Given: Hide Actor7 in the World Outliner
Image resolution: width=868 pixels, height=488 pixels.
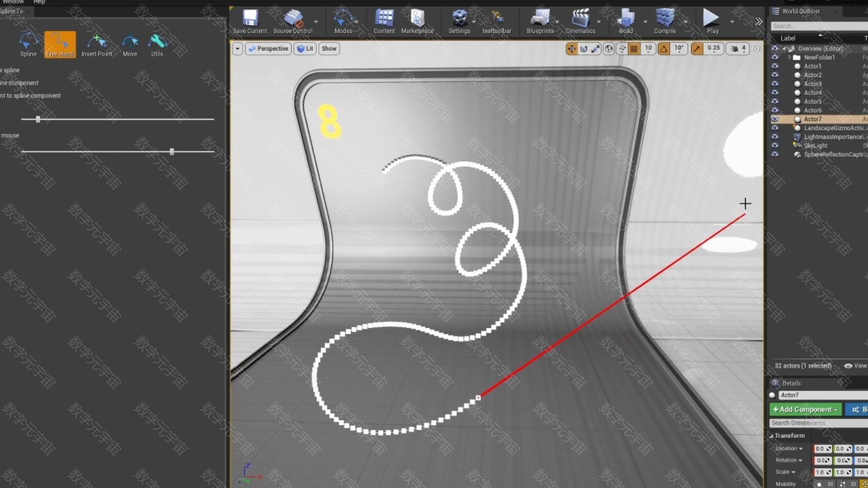Looking at the screenshot, I should [775, 119].
